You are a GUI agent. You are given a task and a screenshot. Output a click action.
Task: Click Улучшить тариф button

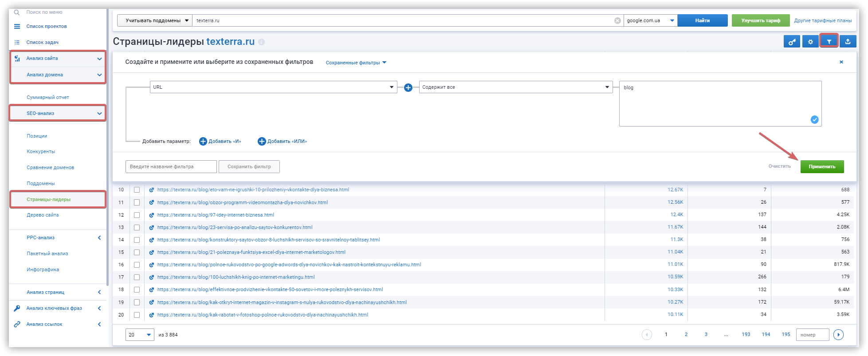tap(761, 20)
